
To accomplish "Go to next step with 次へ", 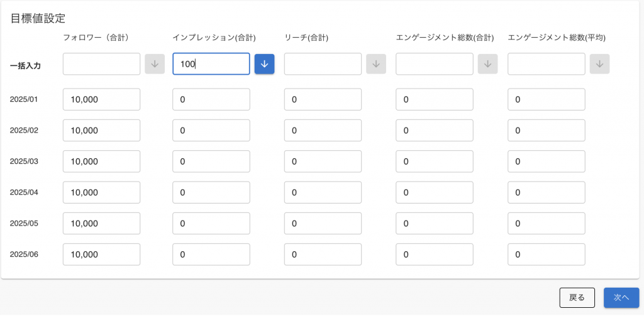I will 621,298.
